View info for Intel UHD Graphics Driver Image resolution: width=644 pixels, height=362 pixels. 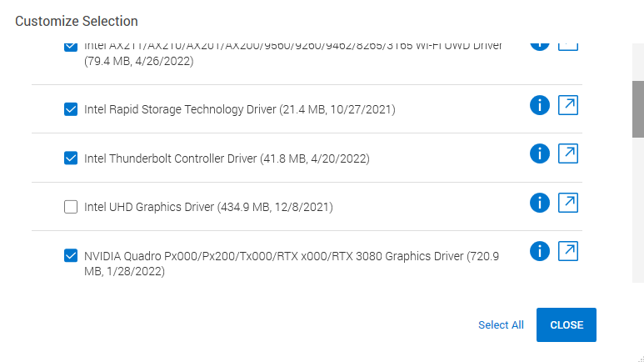[540, 203]
